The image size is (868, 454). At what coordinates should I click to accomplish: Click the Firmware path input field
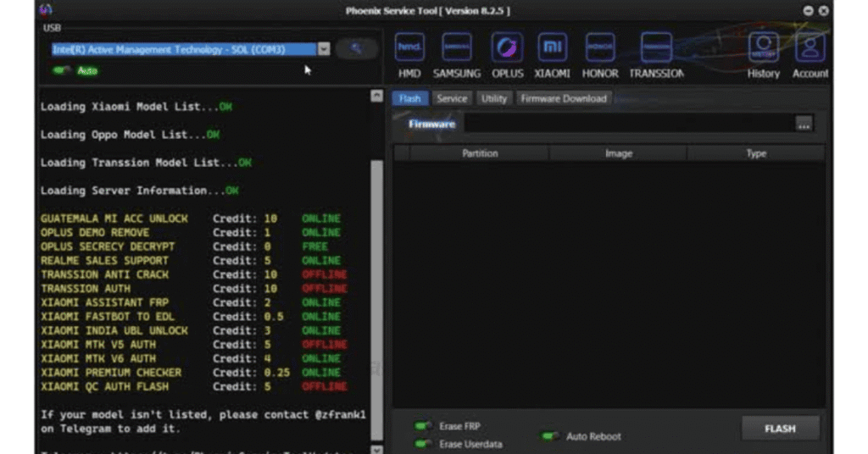click(x=628, y=124)
